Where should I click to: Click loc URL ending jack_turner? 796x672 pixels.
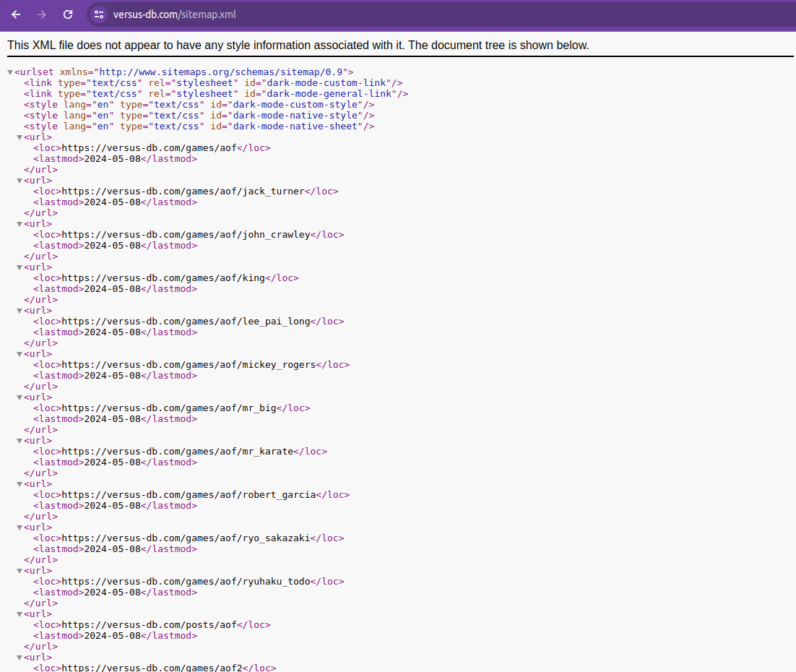click(x=183, y=191)
